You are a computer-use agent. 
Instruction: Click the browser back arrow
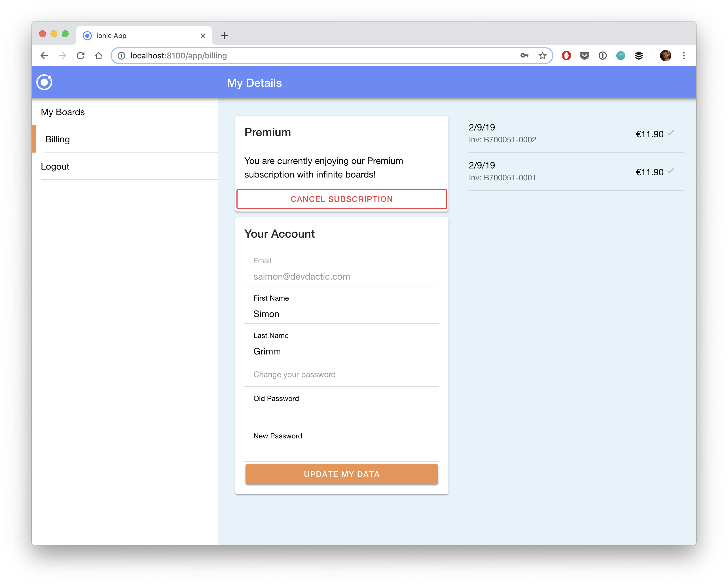(x=44, y=56)
